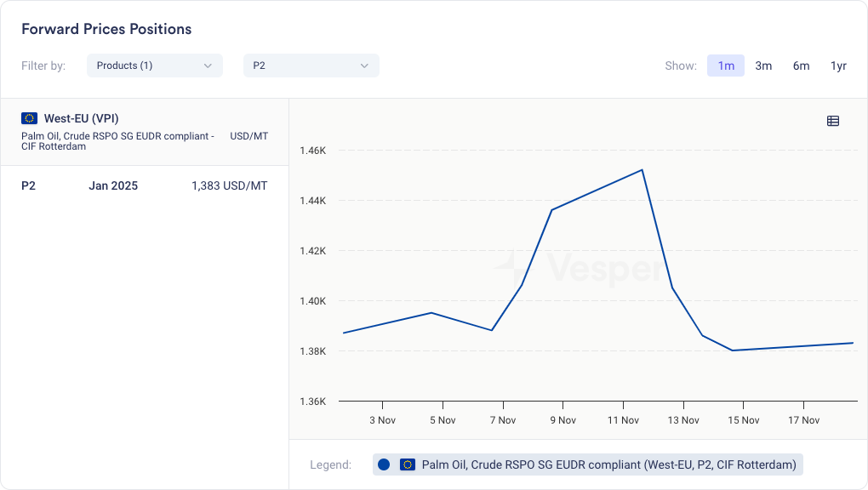Open the P2 position dropdown
This screenshot has width=868, height=490.
point(311,66)
